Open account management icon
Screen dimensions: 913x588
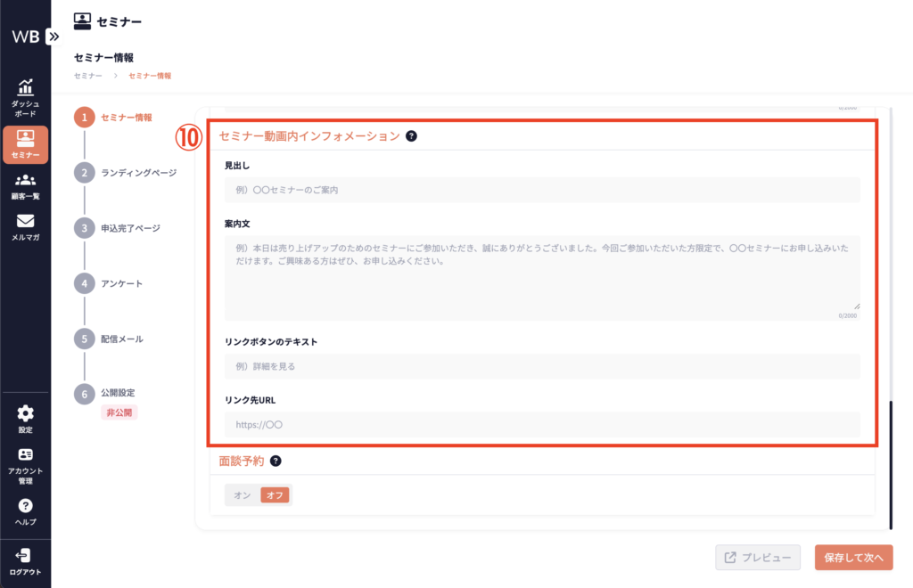click(x=25, y=455)
